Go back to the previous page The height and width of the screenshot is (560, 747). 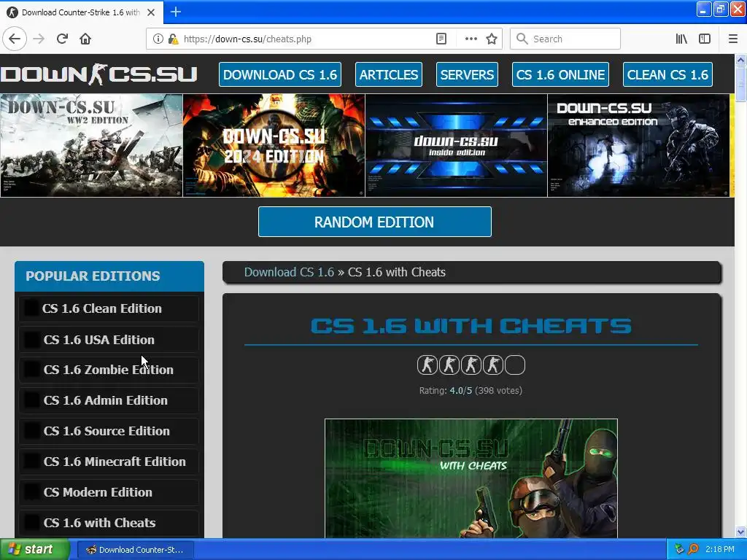pos(15,39)
